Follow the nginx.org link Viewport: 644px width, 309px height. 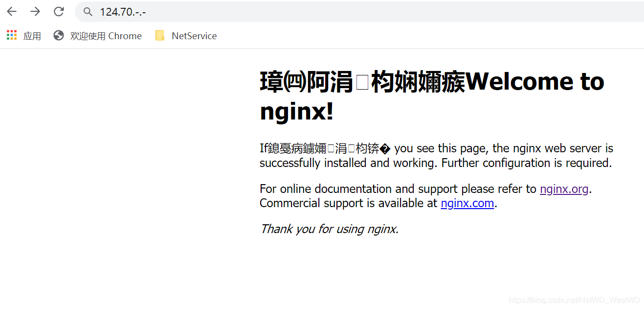[x=564, y=189]
